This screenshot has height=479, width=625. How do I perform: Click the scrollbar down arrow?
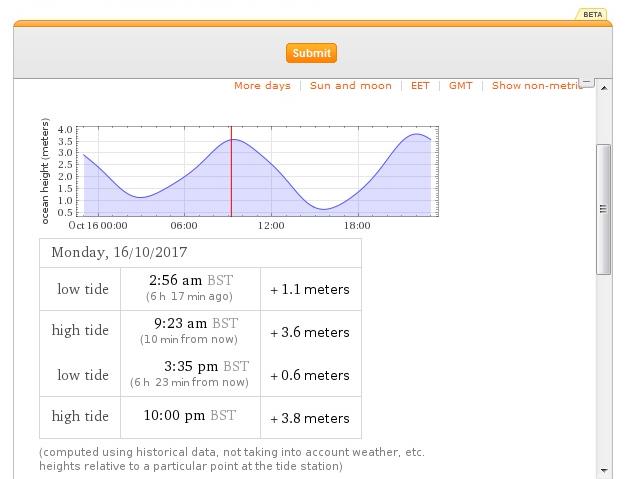click(604, 469)
